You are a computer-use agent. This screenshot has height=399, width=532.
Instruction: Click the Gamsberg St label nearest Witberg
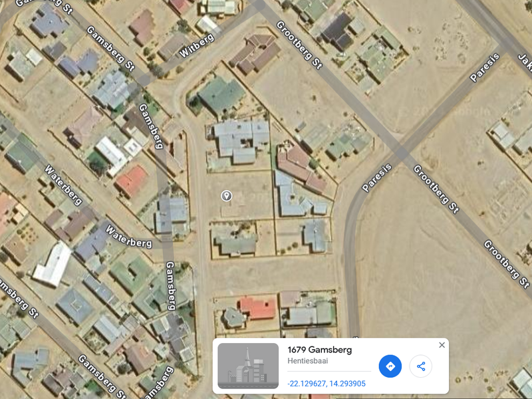(x=110, y=49)
